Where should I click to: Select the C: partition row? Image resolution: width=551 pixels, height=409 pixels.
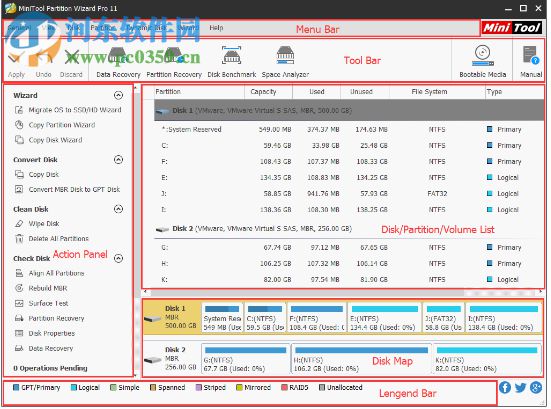[349, 146]
